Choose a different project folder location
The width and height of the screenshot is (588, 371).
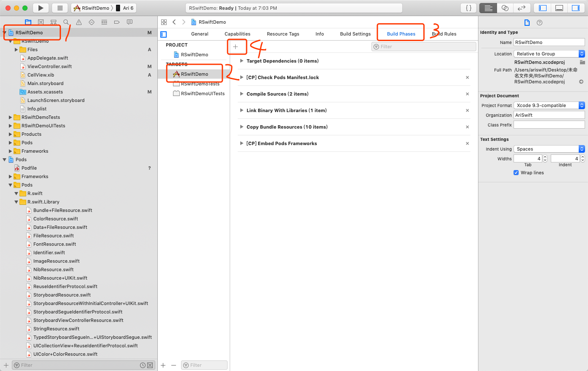pyautogui.click(x=583, y=62)
